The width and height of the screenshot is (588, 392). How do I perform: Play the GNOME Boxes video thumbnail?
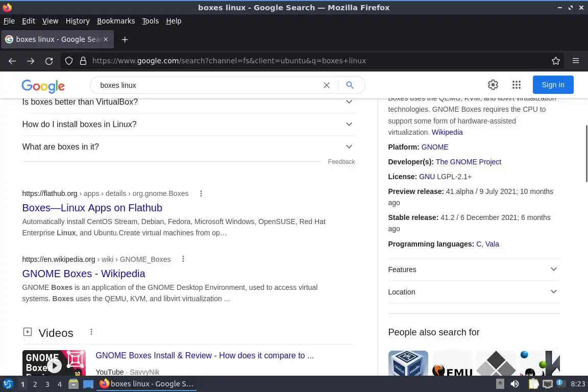[54, 363]
